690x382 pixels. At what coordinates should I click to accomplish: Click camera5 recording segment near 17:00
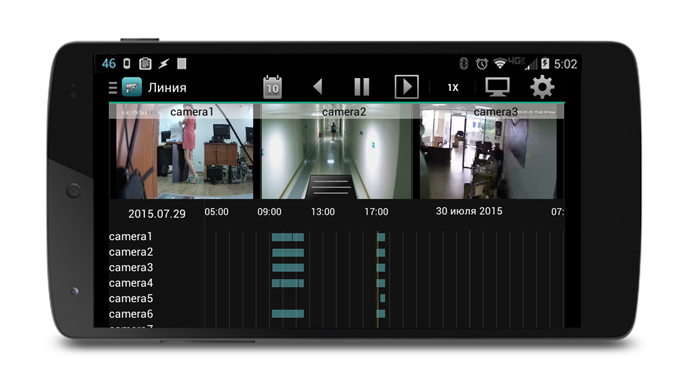[382, 298]
